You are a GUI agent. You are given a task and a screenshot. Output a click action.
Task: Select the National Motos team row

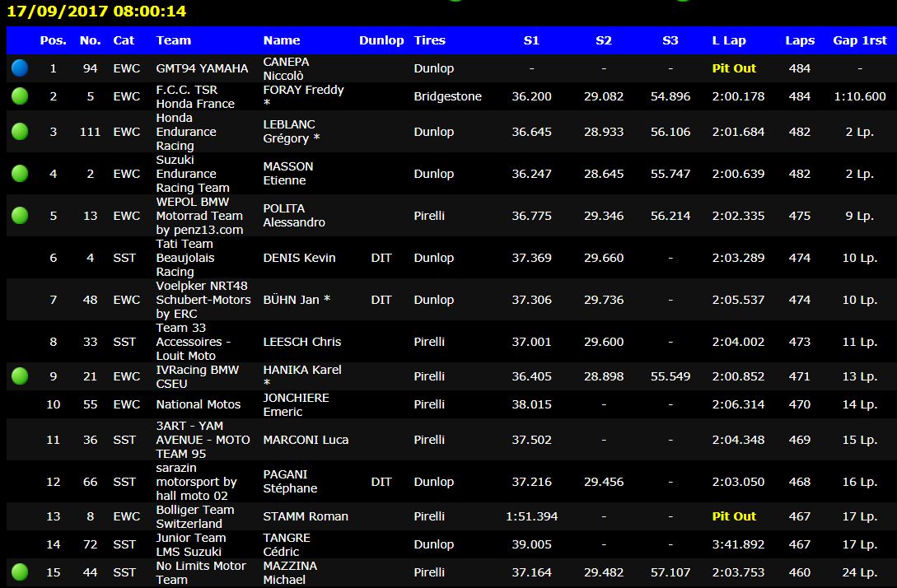point(199,404)
